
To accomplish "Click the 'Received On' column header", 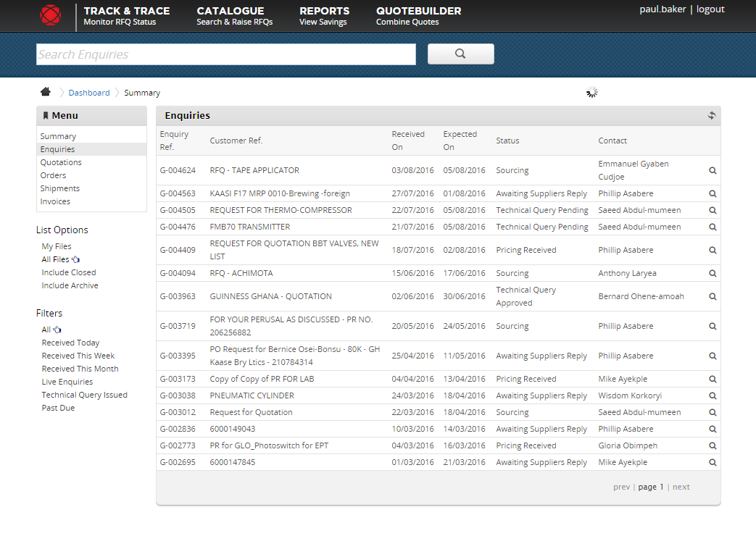I will 408,141.
